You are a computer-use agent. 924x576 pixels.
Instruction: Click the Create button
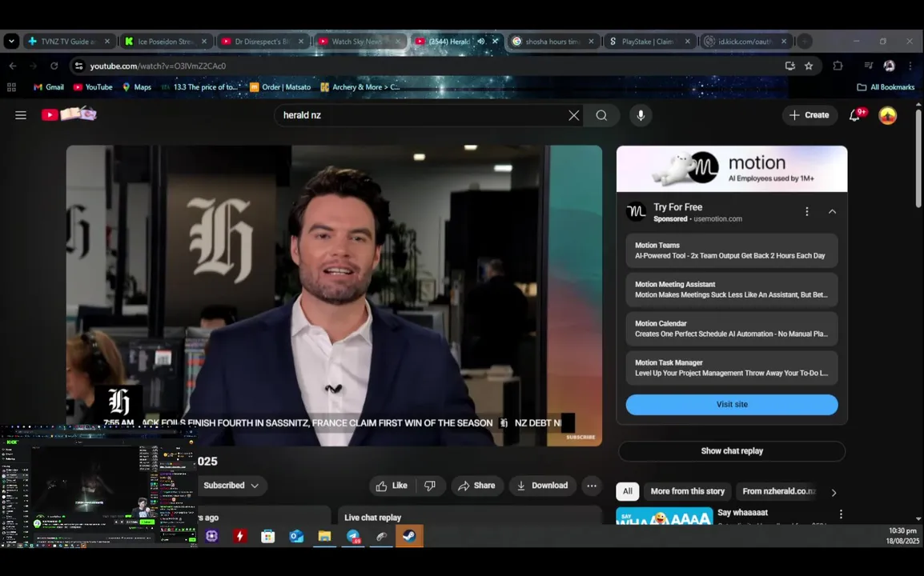809,115
